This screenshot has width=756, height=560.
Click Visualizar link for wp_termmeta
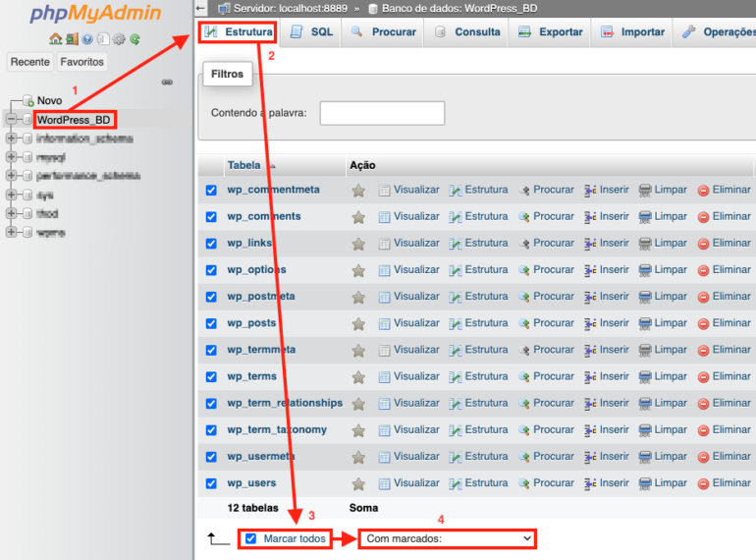click(x=416, y=350)
